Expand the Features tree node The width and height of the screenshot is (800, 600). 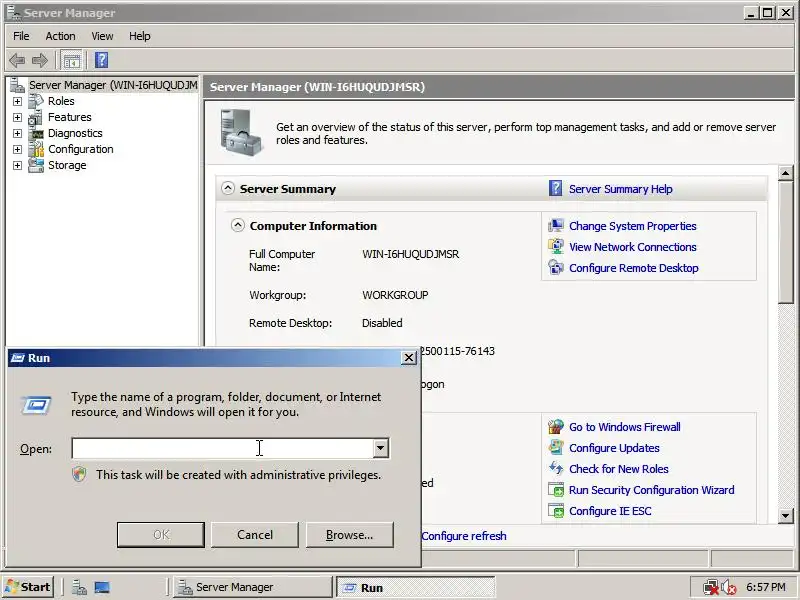click(17, 117)
